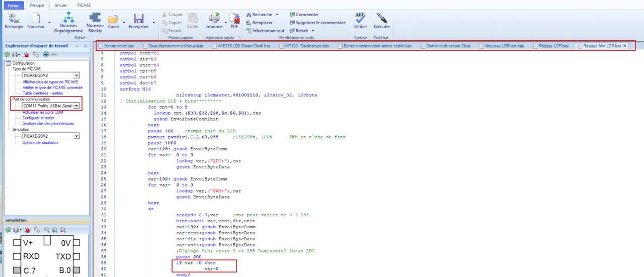Viewport: 644px width, 277px height.
Task: Print the program with Imprimer
Action: pos(214,21)
